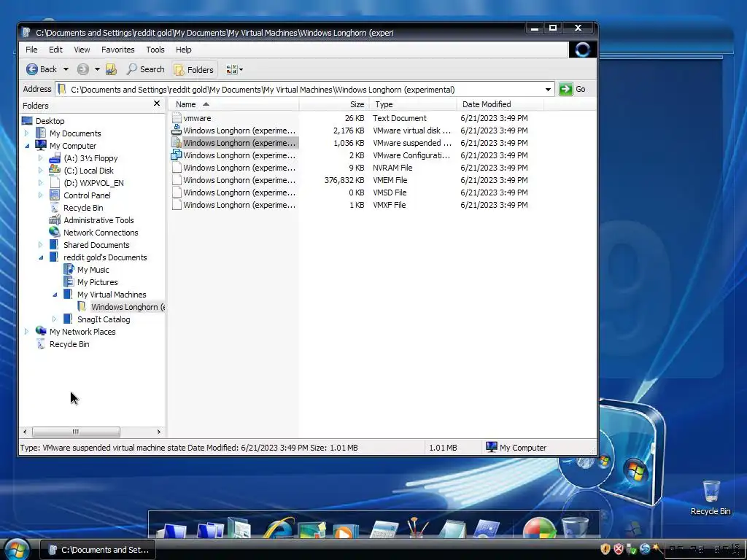747x560 pixels.
Task: Open the View menu
Action: click(x=82, y=50)
